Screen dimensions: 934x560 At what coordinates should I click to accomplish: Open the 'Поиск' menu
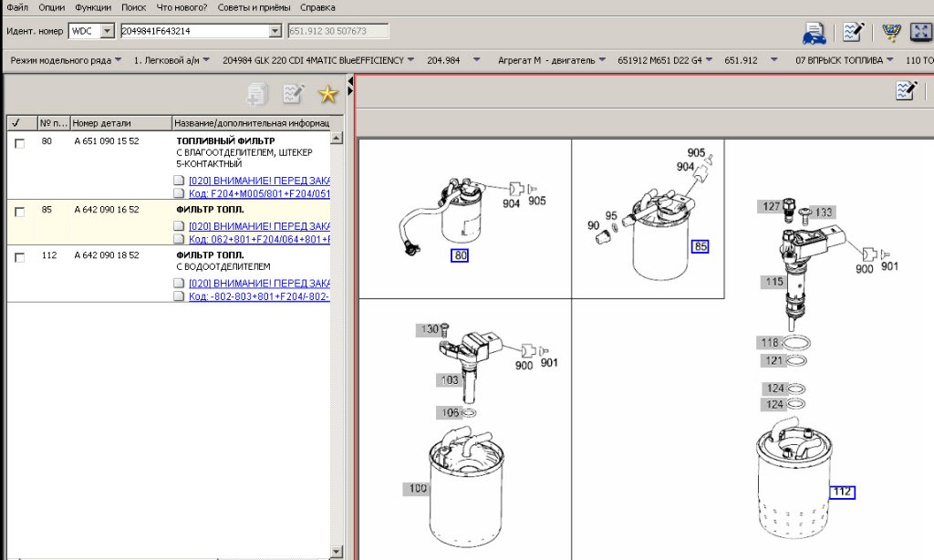point(133,7)
